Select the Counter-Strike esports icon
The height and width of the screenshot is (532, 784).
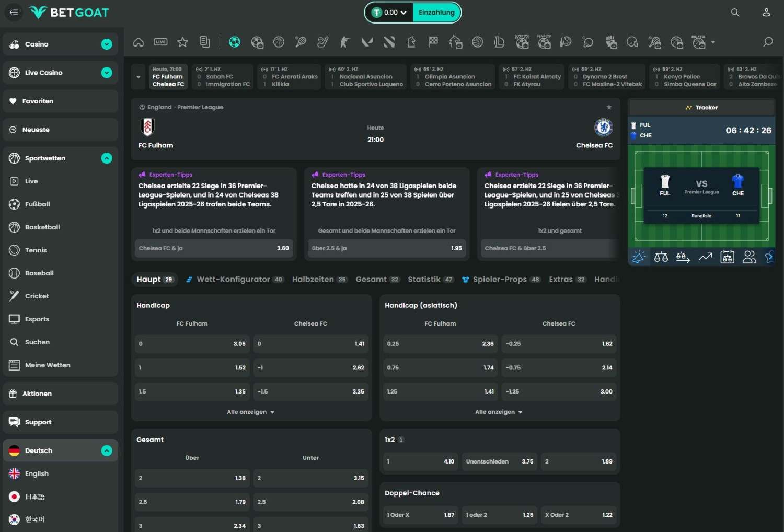[x=344, y=42]
